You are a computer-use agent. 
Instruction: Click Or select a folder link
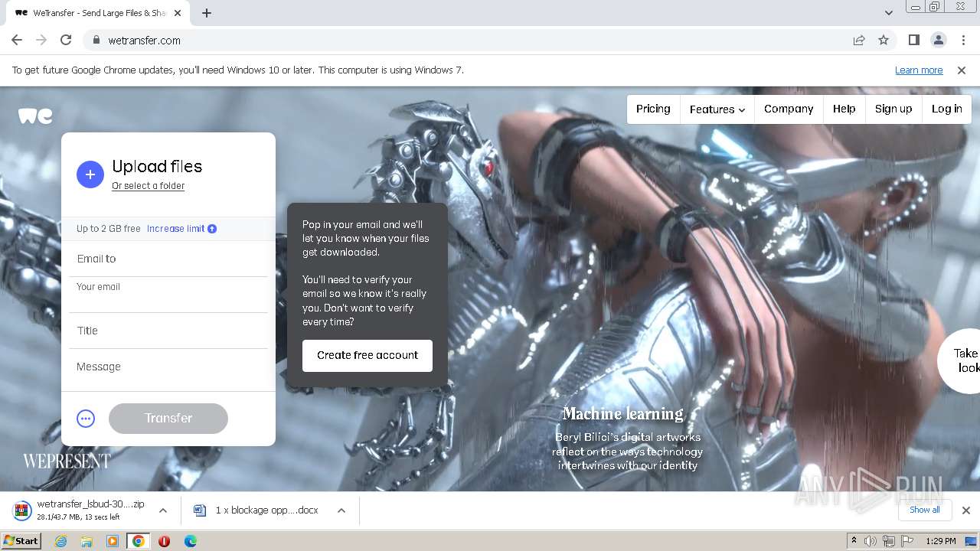click(x=148, y=186)
